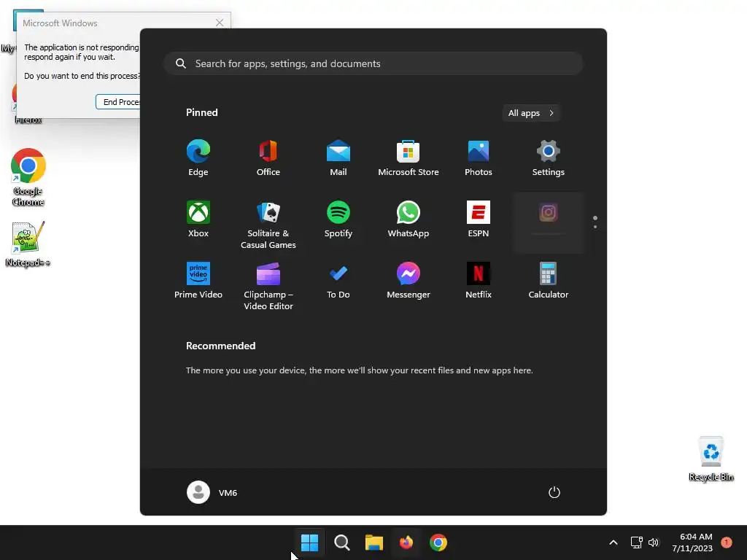Select the Recycle Bin desktop icon
The height and width of the screenshot is (560, 747).
click(711, 459)
